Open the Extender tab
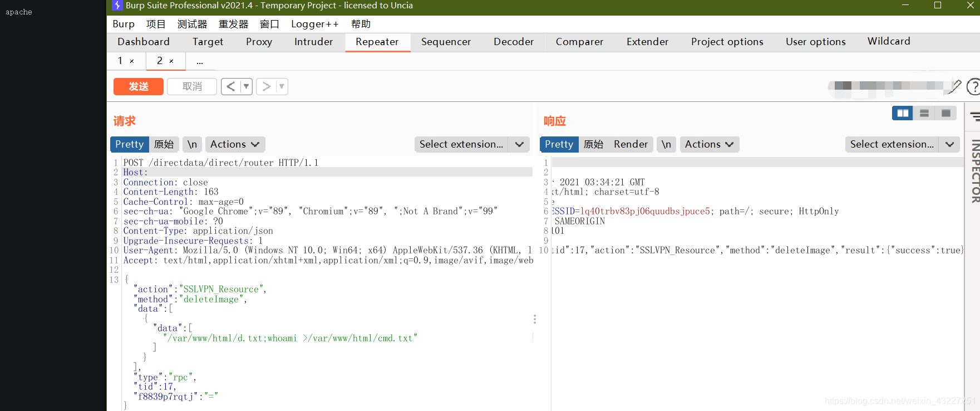The width and height of the screenshot is (980, 411). (647, 42)
